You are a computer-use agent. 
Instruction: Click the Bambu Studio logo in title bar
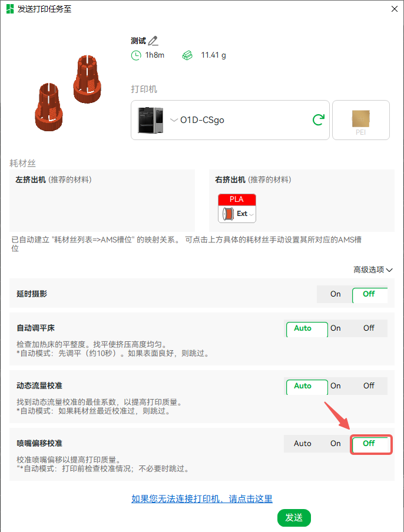pyautogui.click(x=10, y=9)
